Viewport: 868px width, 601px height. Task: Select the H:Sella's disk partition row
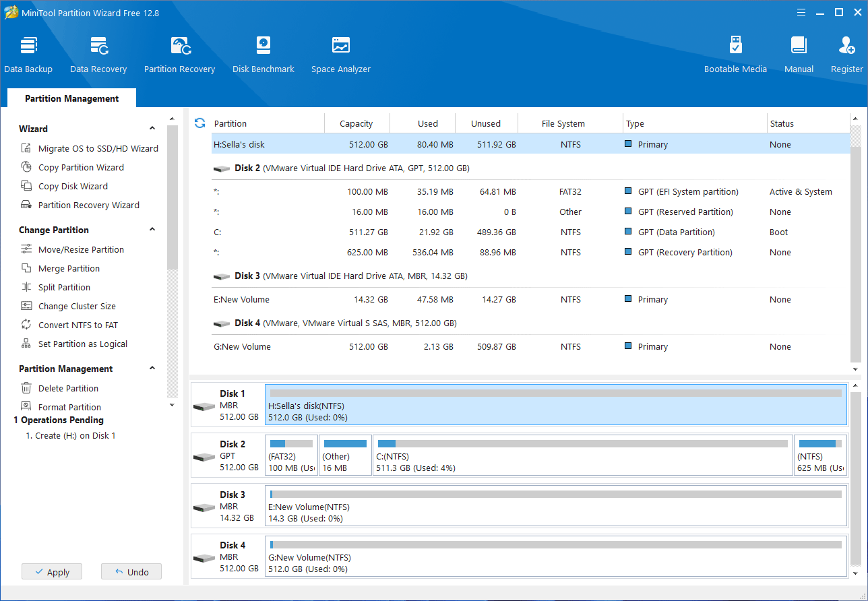click(530, 144)
